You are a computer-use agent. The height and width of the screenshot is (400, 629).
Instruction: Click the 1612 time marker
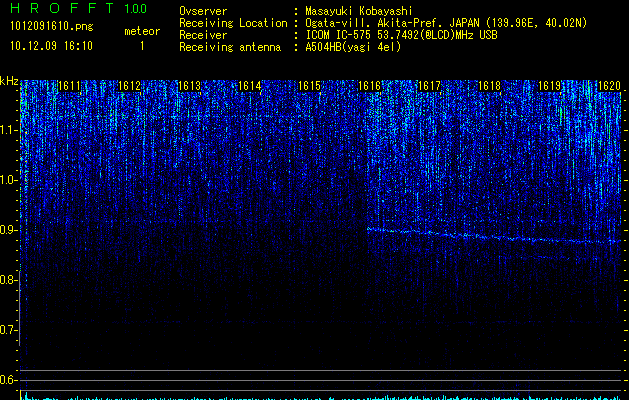(x=129, y=86)
